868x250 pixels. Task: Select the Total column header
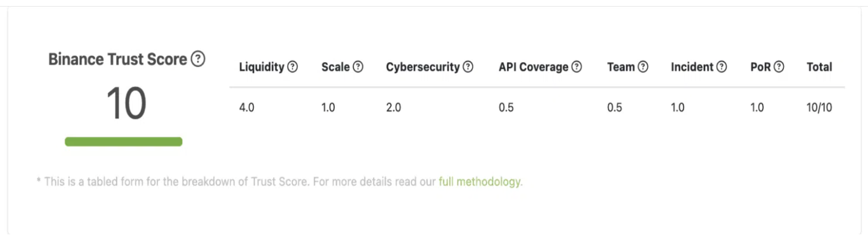[x=819, y=67]
